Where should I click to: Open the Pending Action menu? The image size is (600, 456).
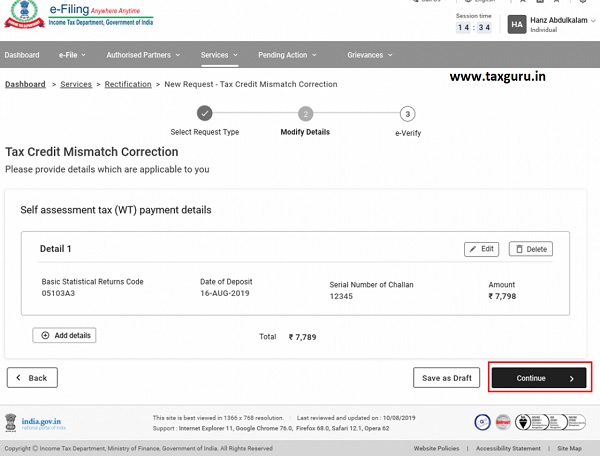(x=287, y=55)
